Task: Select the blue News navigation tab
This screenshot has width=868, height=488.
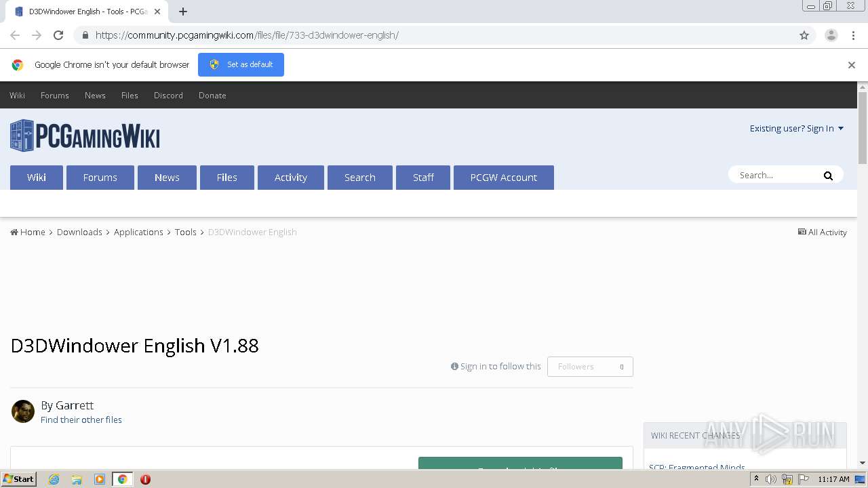Action: coord(167,178)
